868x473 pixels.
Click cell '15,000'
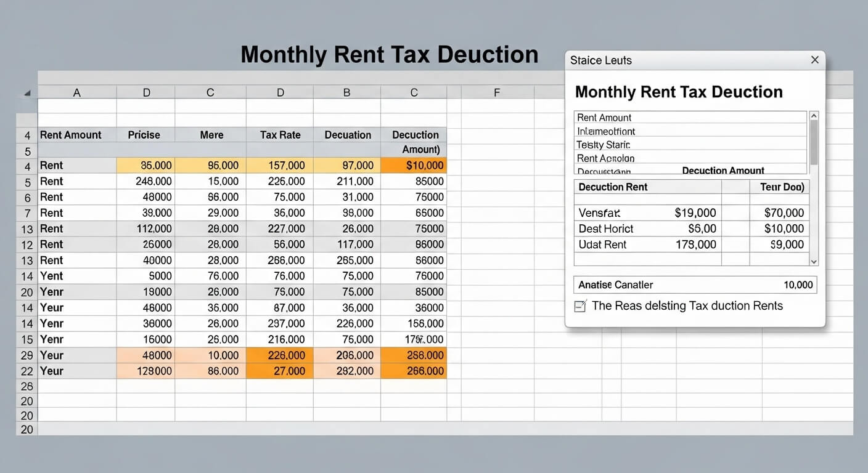(x=210, y=181)
